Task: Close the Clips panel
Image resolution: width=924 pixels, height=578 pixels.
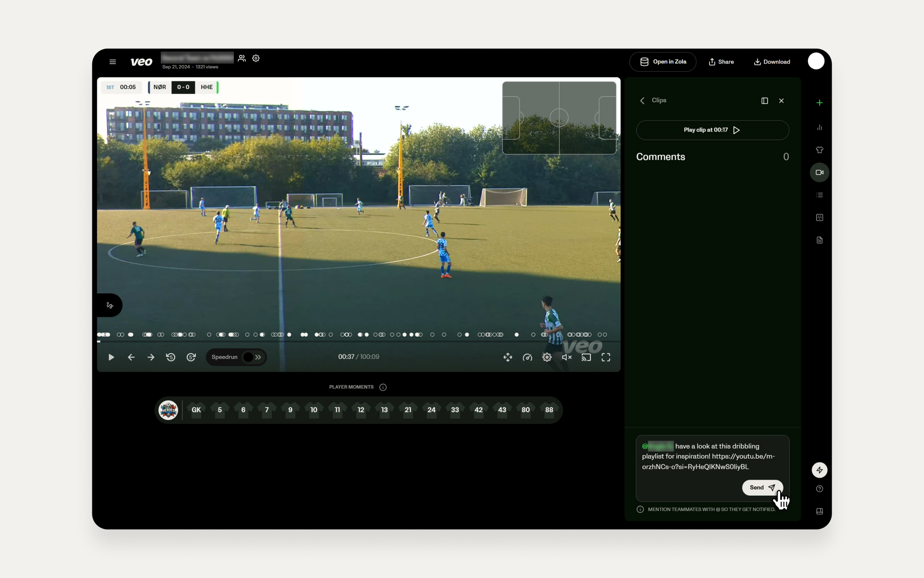Action: coord(782,101)
